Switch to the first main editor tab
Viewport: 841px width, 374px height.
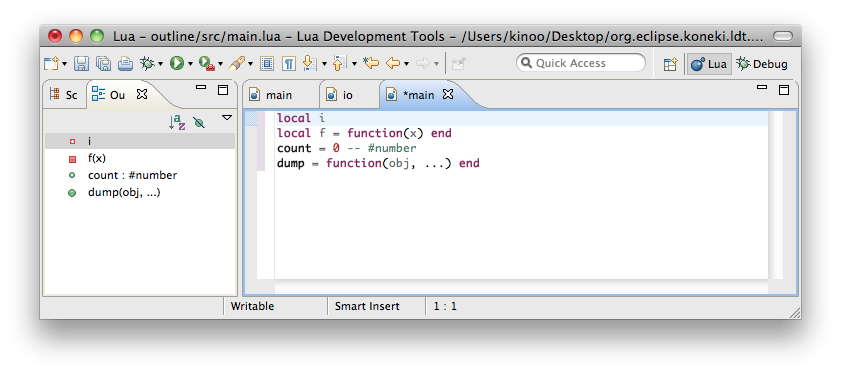click(272, 95)
